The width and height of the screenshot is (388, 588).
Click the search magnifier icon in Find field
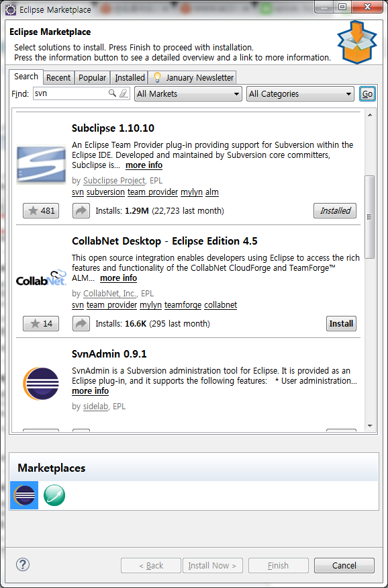point(112,93)
